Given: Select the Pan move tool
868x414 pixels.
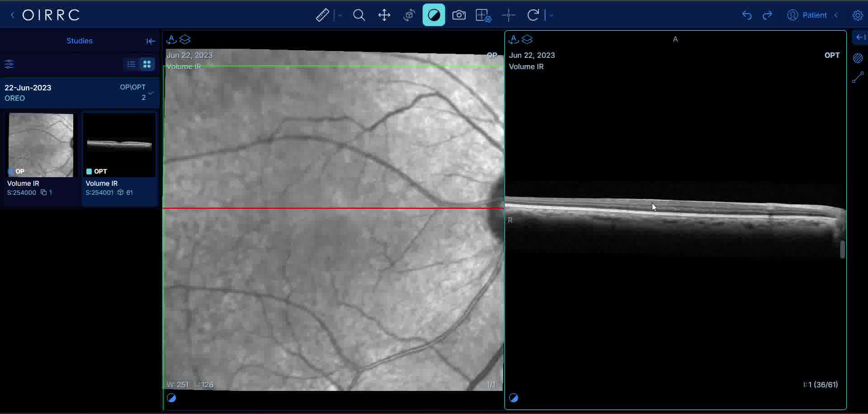Looking at the screenshot, I should [x=384, y=15].
